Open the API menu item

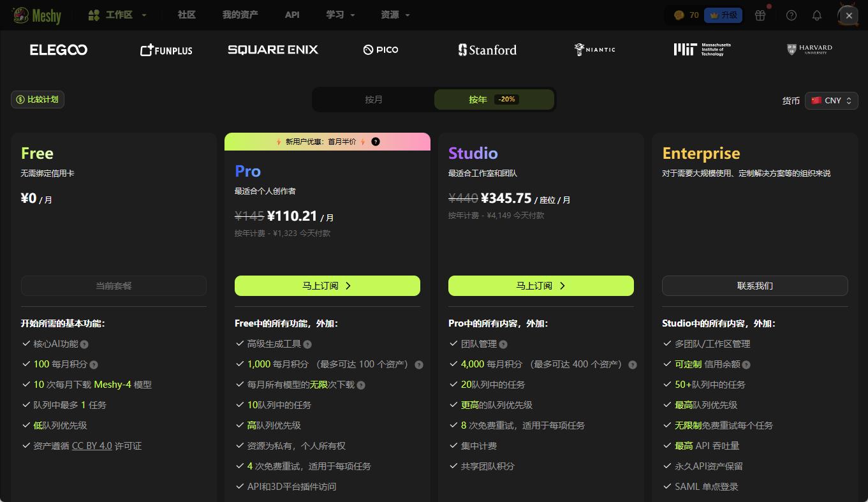[292, 15]
